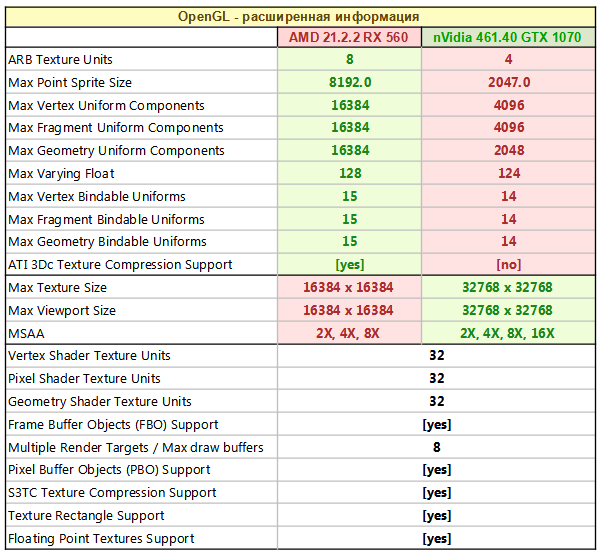The image size is (600, 560).
Task: Select the red '[no]' cell
Action: pos(508,264)
